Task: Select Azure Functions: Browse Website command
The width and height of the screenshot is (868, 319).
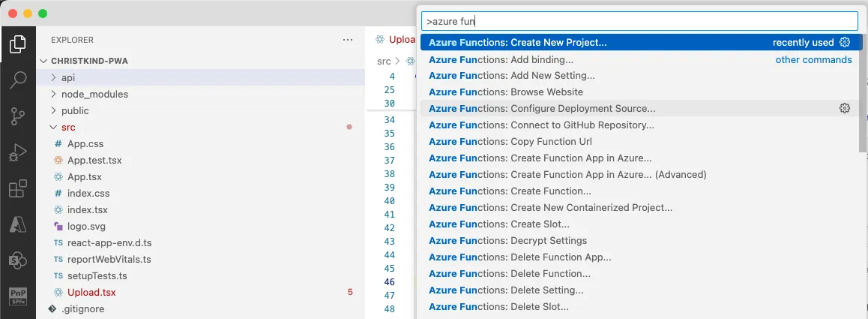Action: click(641, 92)
